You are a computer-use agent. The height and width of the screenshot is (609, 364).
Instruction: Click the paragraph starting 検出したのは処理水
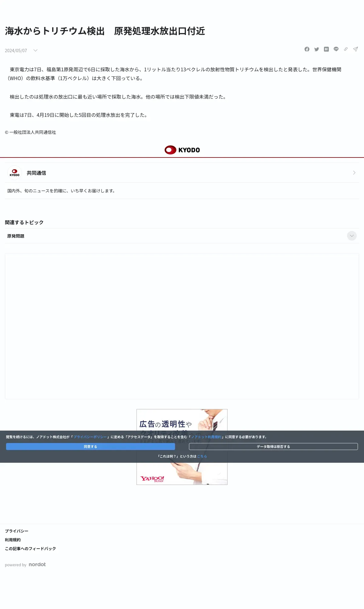[118, 97]
